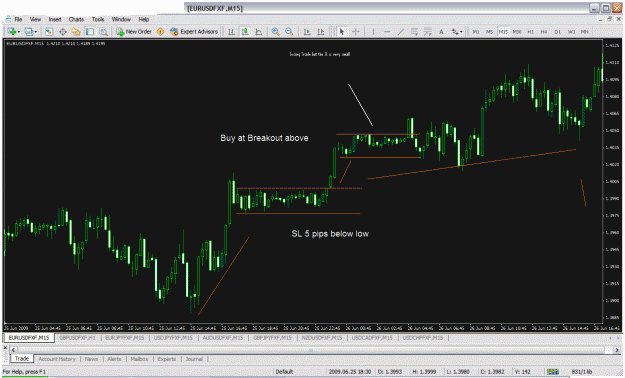The height and width of the screenshot is (378, 625).
Task: Open the Help menu
Action: [x=143, y=19]
